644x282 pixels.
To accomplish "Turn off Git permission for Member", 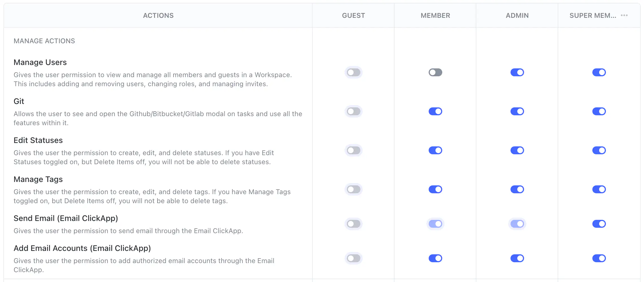I will tap(435, 111).
